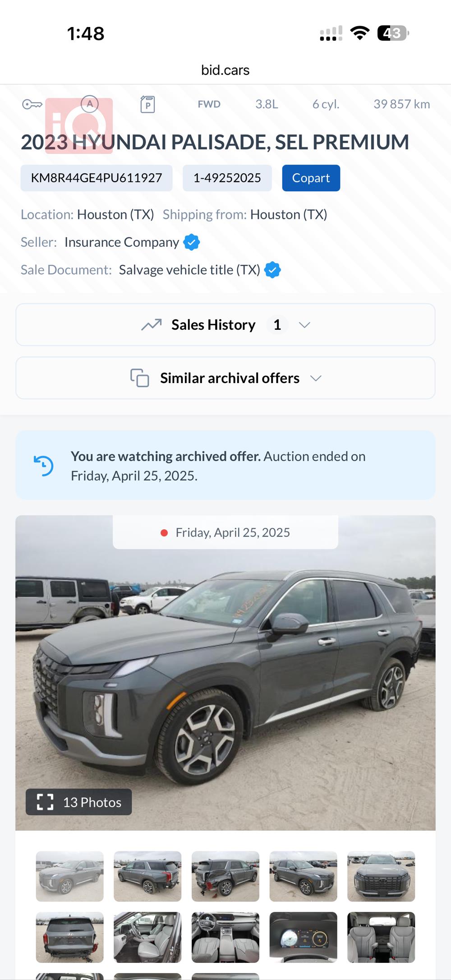
Task: Open the instrument cluster thumbnail
Action: click(303, 937)
